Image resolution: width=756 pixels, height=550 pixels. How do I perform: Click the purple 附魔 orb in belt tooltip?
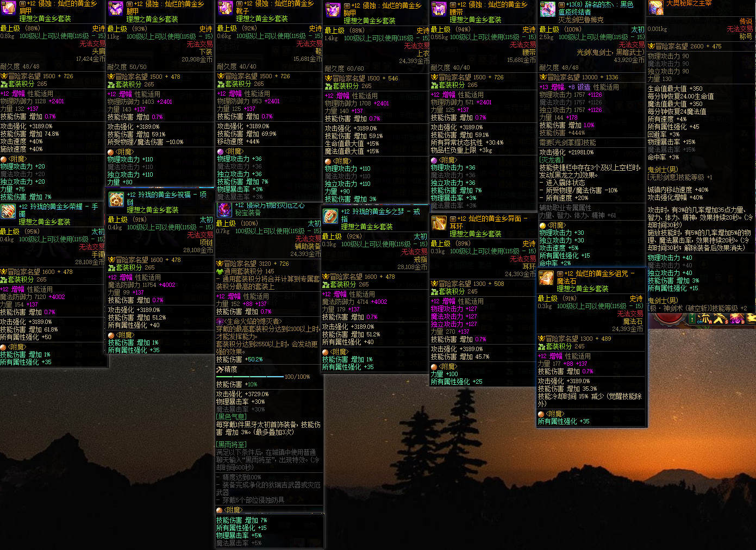pyautogui.click(x=434, y=160)
